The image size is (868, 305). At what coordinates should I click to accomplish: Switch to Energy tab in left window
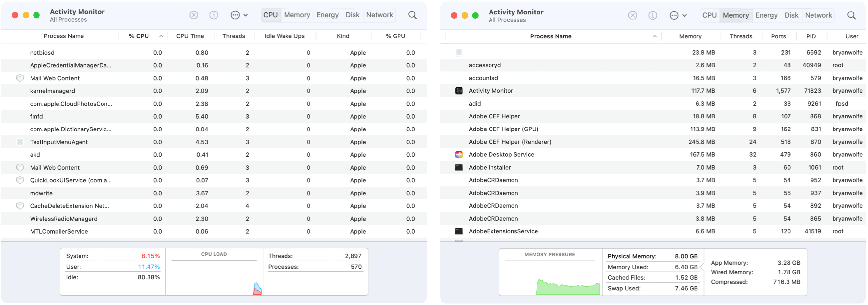(328, 15)
